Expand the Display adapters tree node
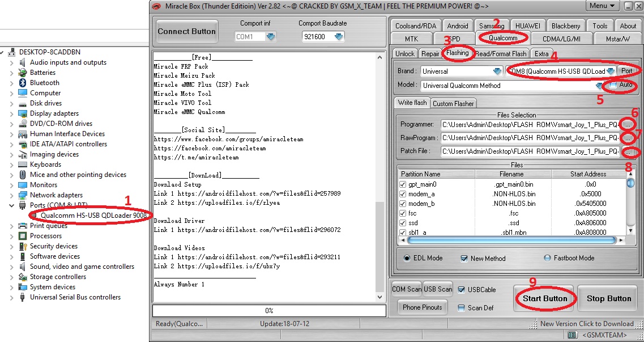 pos(12,113)
